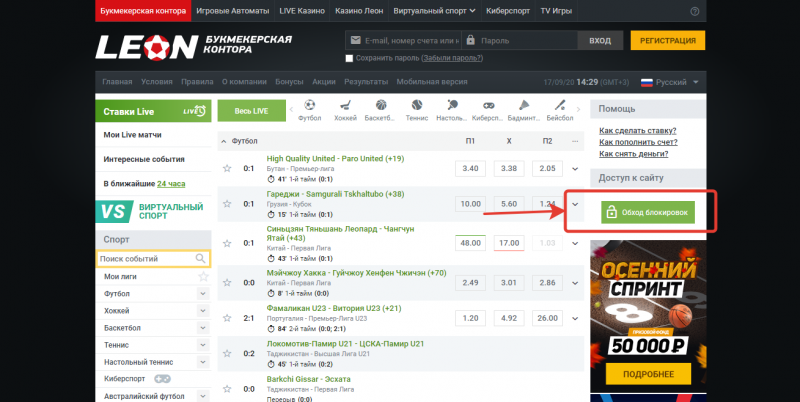Select the Теннис sport icon in the carousel
The image size is (800, 402).
pyautogui.click(x=417, y=105)
